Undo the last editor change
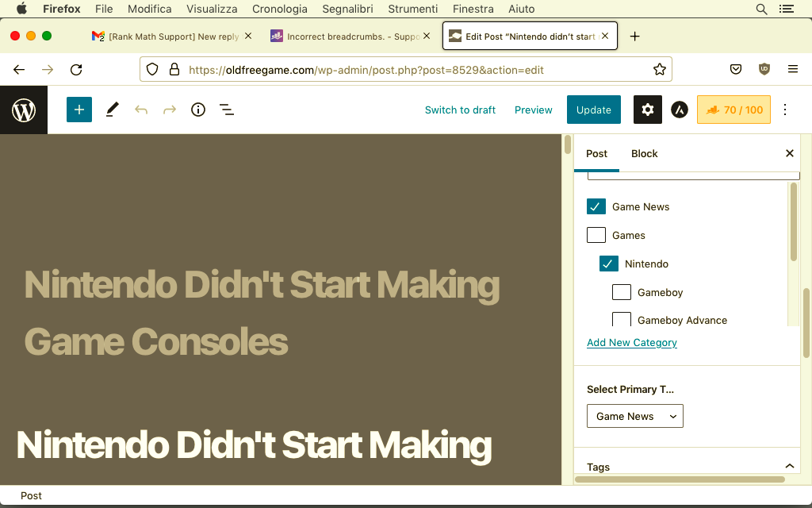Viewport: 812px width, 508px height. [x=141, y=110]
